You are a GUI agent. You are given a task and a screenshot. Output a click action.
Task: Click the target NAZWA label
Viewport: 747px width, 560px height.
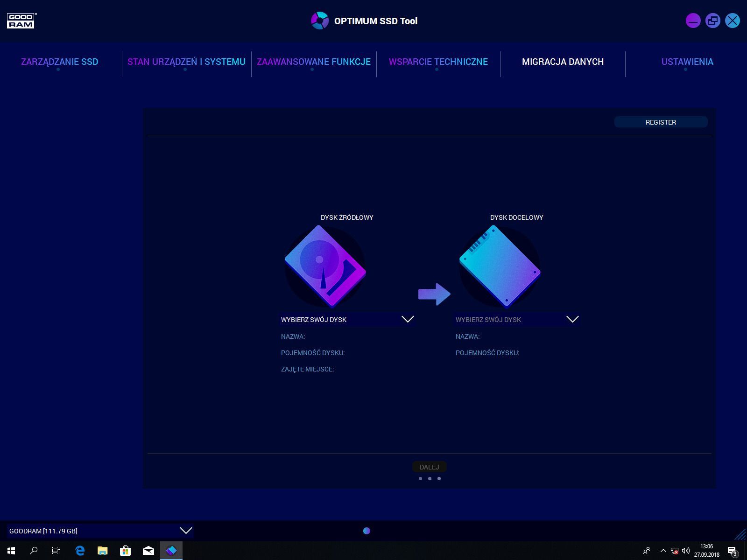(x=467, y=336)
